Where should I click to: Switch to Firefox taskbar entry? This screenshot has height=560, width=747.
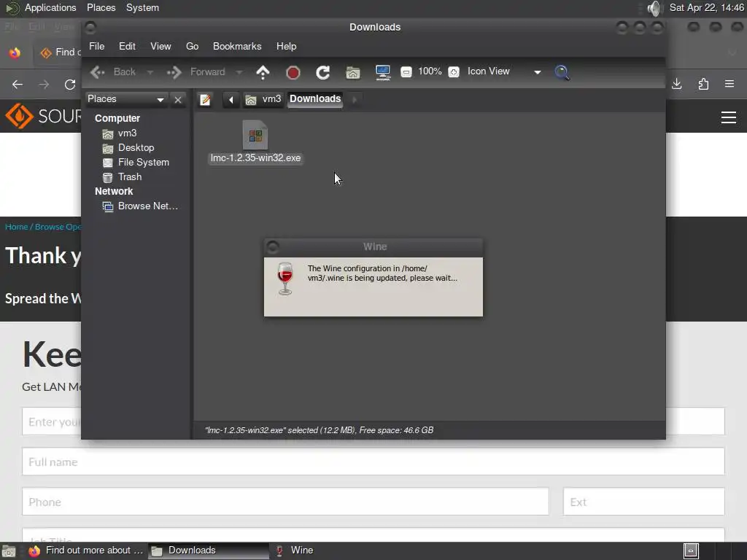pyautogui.click(x=87, y=551)
